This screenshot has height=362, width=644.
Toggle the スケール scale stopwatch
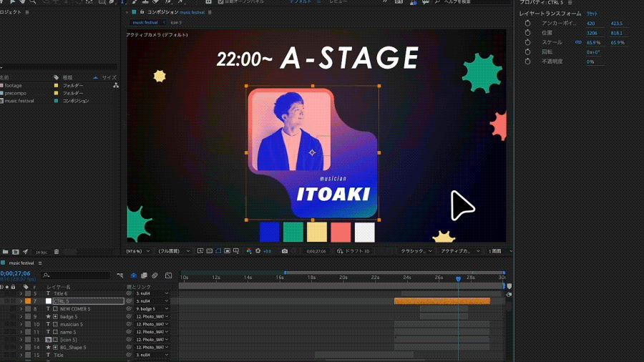(528, 42)
